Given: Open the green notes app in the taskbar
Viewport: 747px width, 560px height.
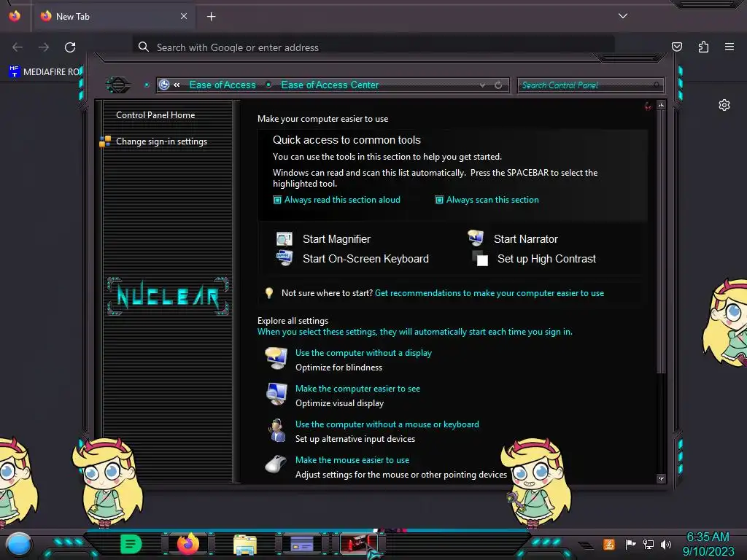Looking at the screenshot, I should pyautogui.click(x=131, y=544).
